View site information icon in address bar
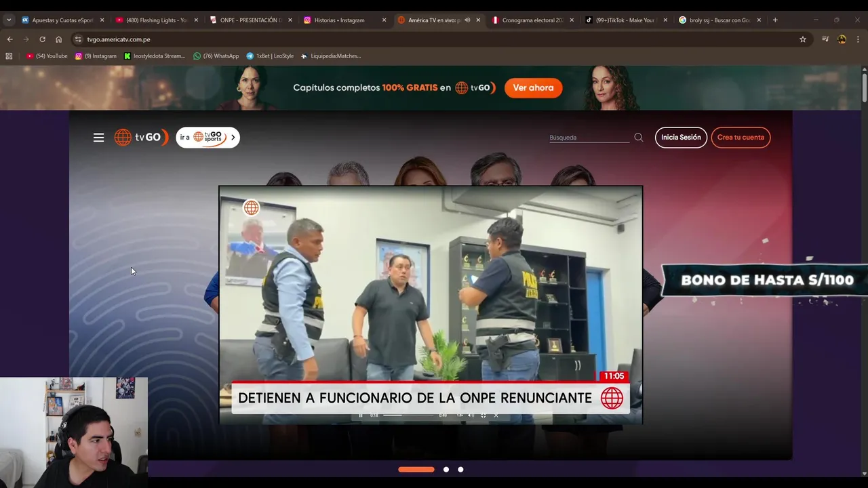868x488 pixels. coord(78,39)
